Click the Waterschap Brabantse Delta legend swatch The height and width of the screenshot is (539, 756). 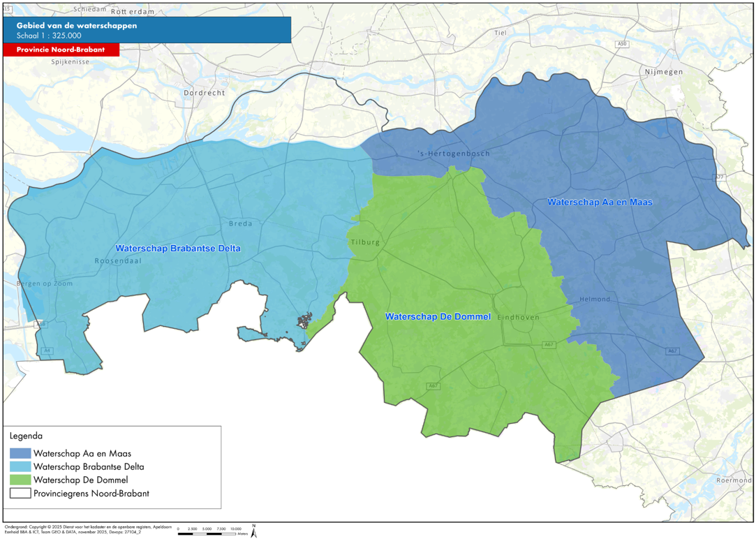pos(20,466)
